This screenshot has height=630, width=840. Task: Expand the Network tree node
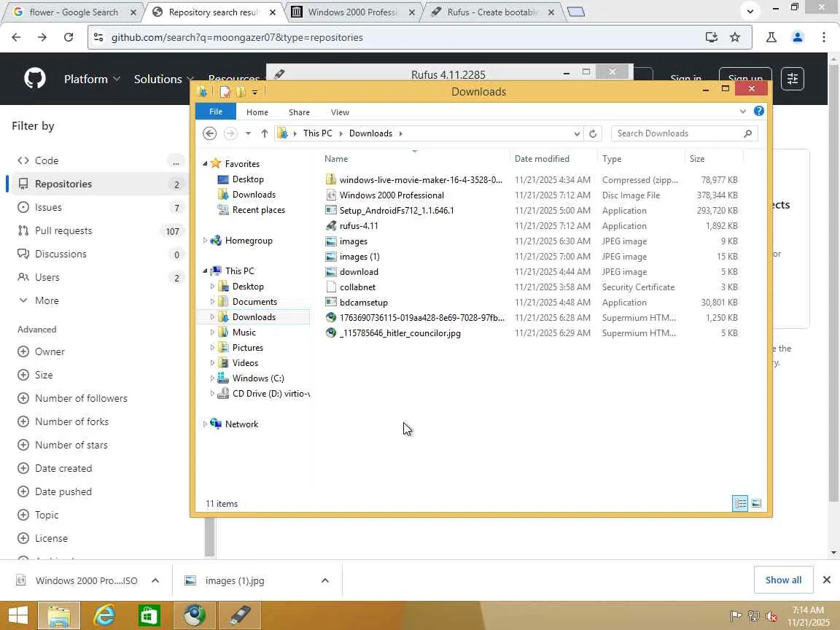205,424
